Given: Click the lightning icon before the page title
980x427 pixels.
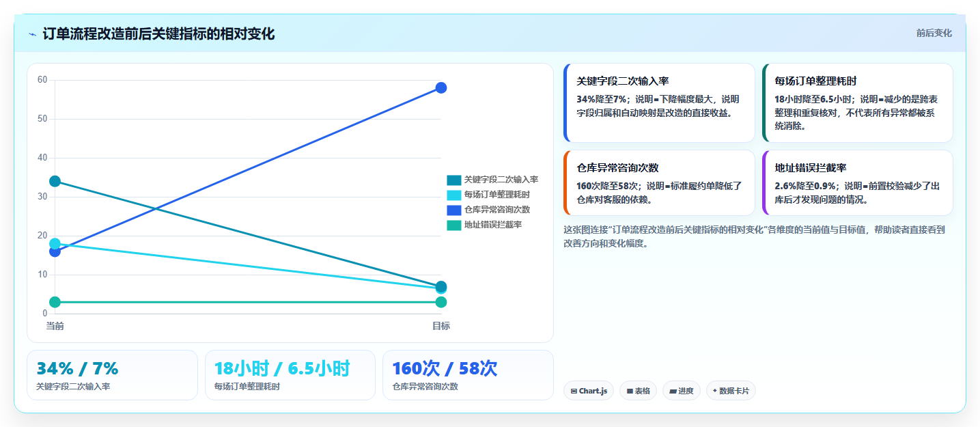Looking at the screenshot, I should coord(33,34).
